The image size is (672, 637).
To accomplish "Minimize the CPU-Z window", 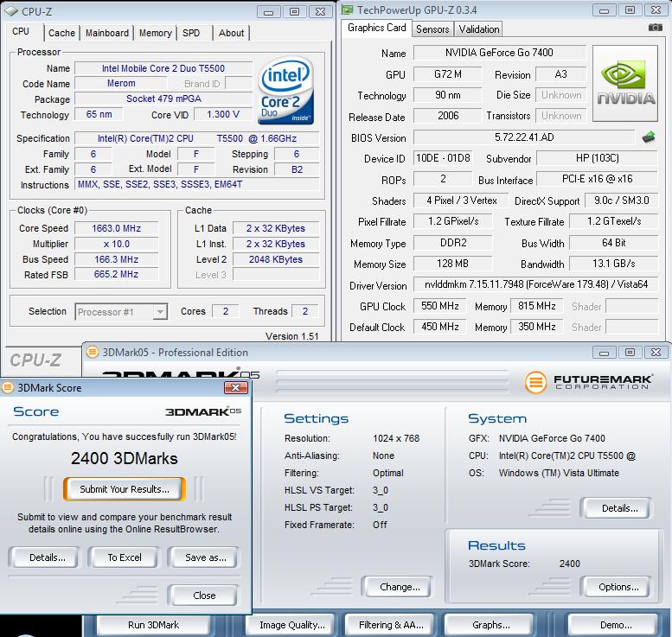I will coord(269,12).
